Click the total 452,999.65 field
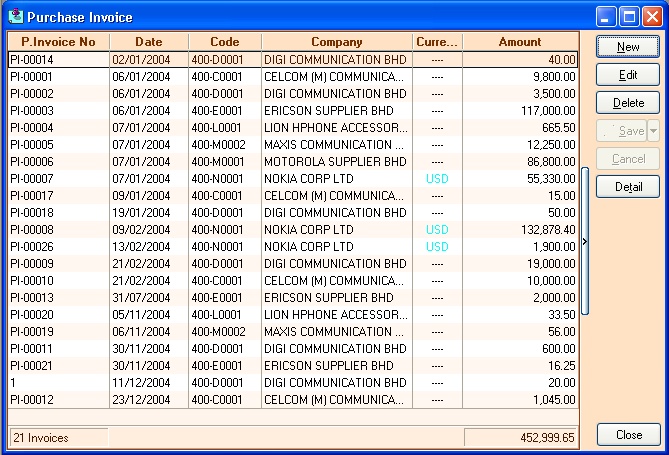 pyautogui.click(x=520, y=438)
